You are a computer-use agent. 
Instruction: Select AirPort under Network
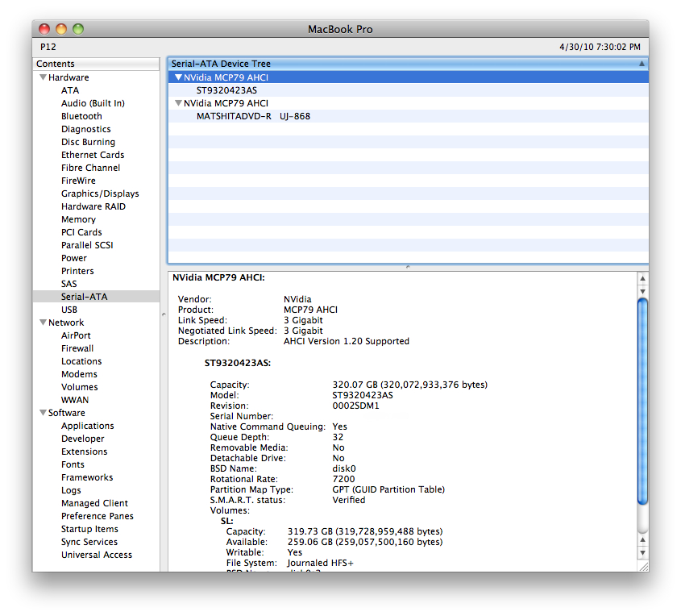coord(76,335)
